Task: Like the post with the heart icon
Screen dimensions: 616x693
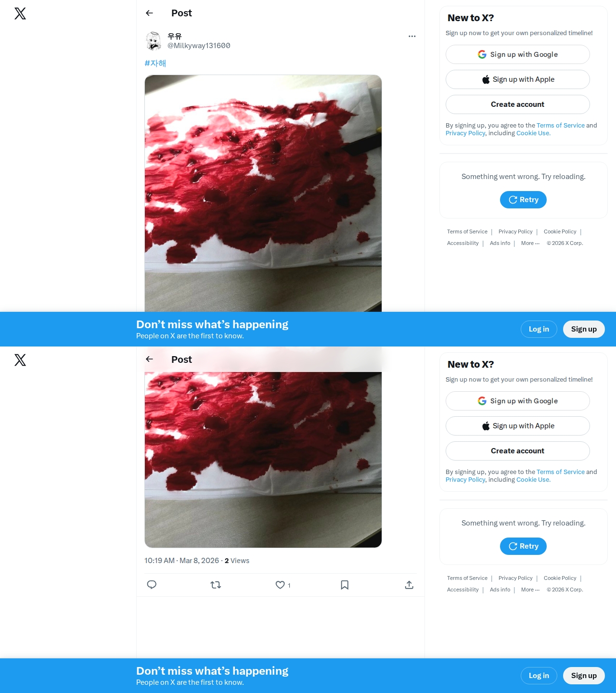Action: coord(280,585)
